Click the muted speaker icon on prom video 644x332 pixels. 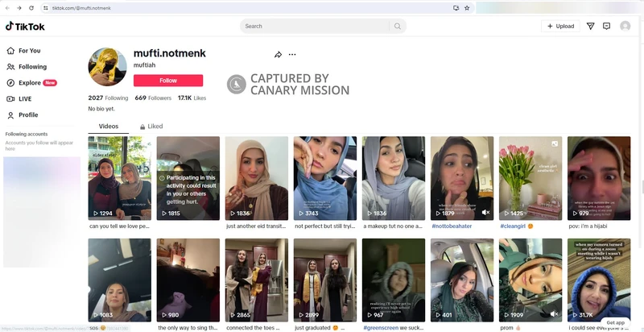click(554, 314)
